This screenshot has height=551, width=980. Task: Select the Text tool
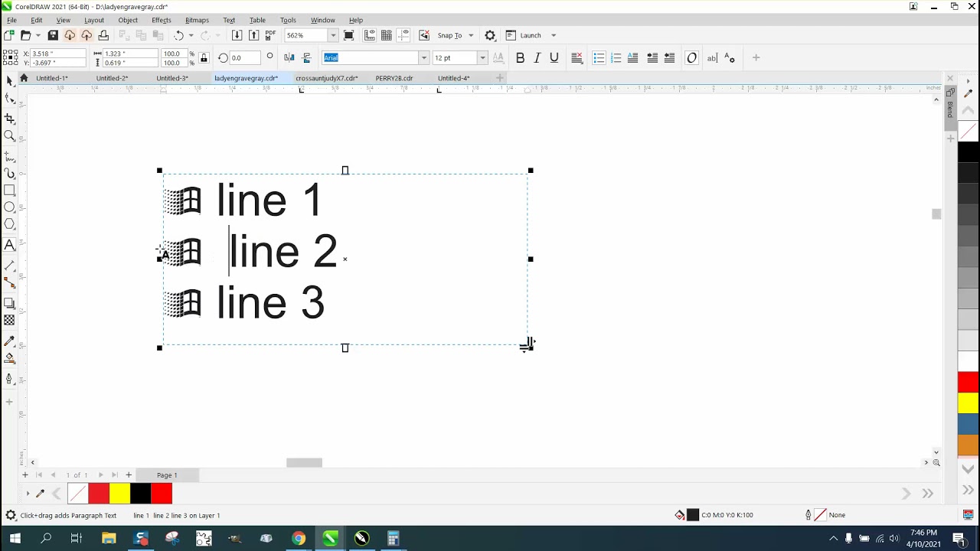pyautogui.click(x=9, y=246)
